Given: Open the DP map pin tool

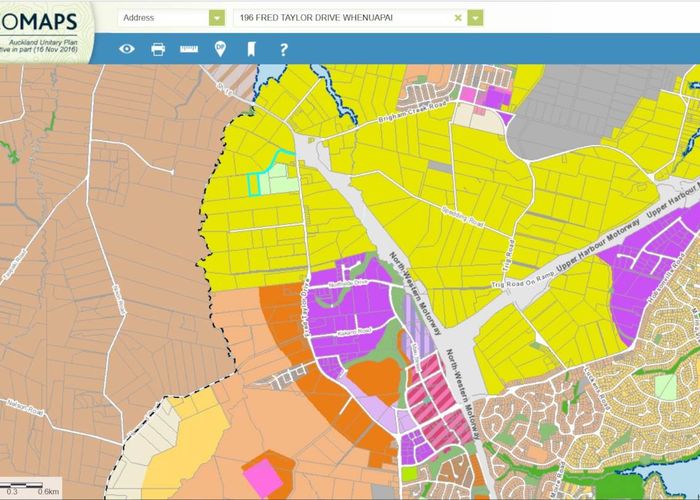Looking at the screenshot, I should tap(220, 49).
